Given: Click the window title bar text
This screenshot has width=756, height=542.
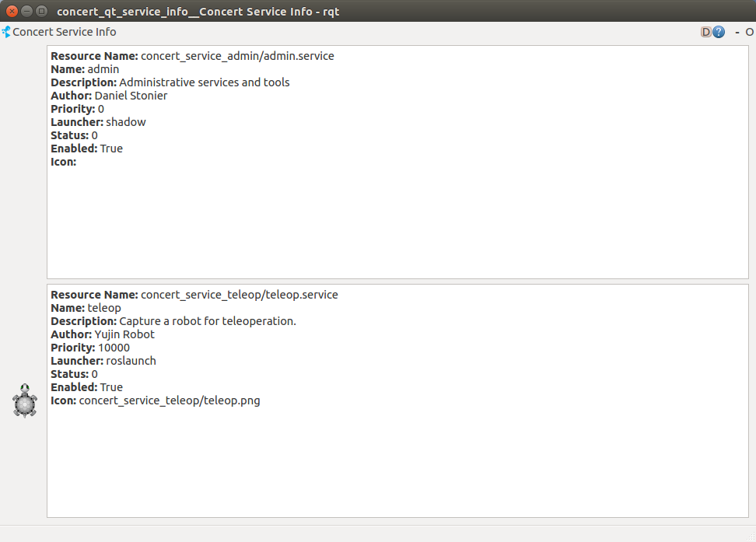Looking at the screenshot, I should pyautogui.click(x=198, y=11).
